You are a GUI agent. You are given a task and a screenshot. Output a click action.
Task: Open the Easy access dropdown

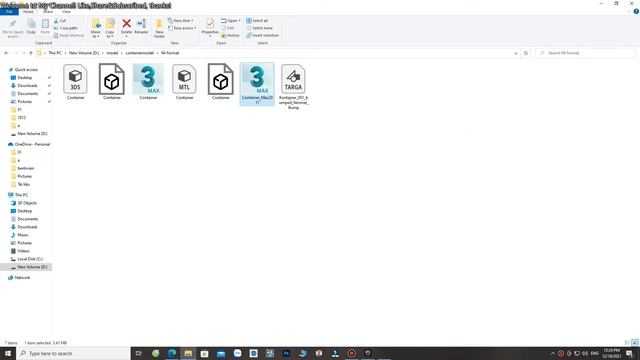(182, 28)
